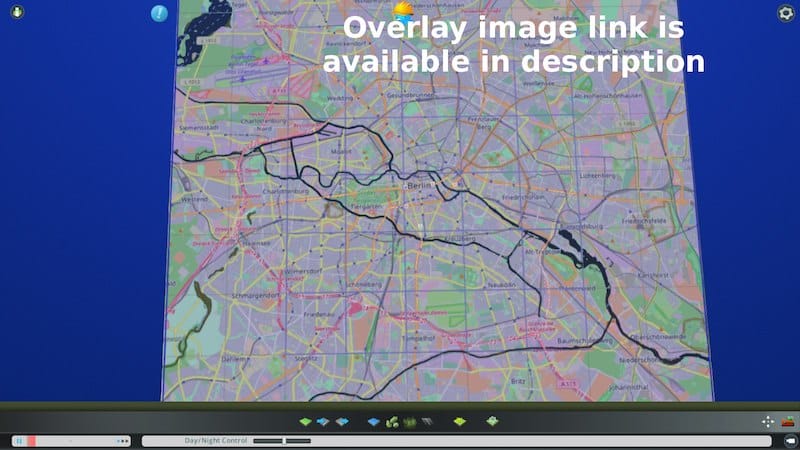
Task: Select the light green plants tool icon
Action: [x=392, y=422]
